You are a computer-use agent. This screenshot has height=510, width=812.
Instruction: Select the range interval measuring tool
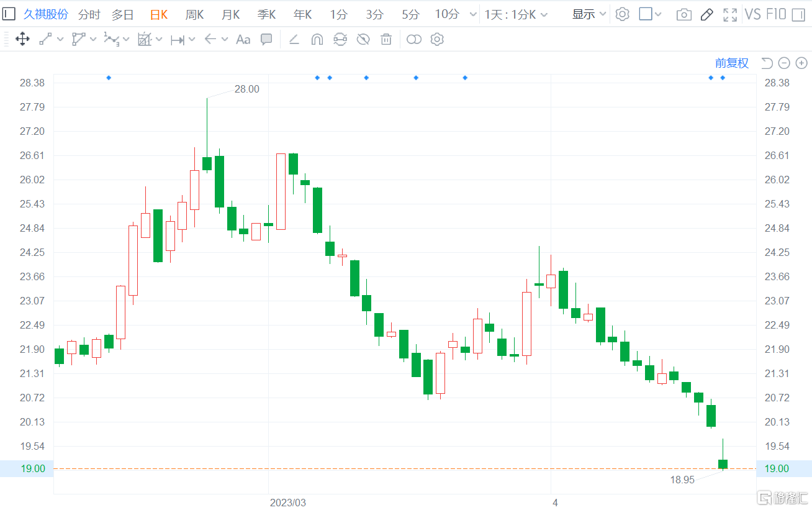(178, 40)
